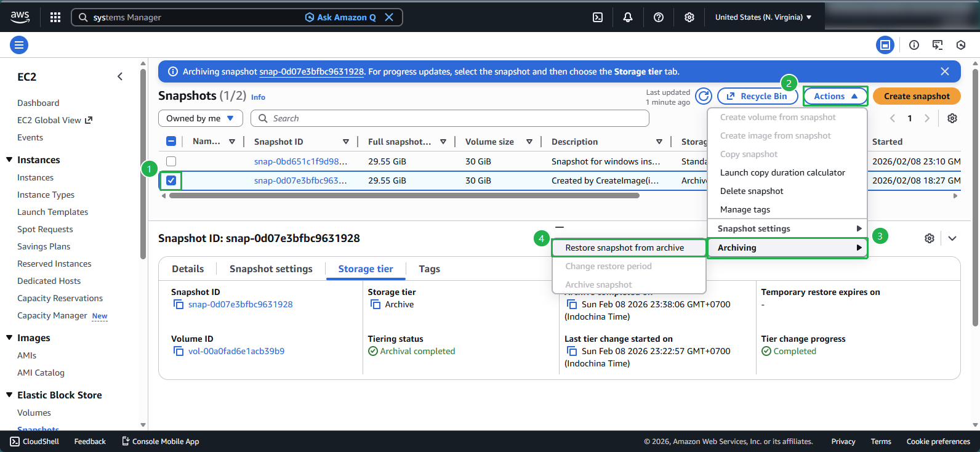980x452 pixels.
Task: Open CloudShell from the footer
Action: pyautogui.click(x=34, y=442)
